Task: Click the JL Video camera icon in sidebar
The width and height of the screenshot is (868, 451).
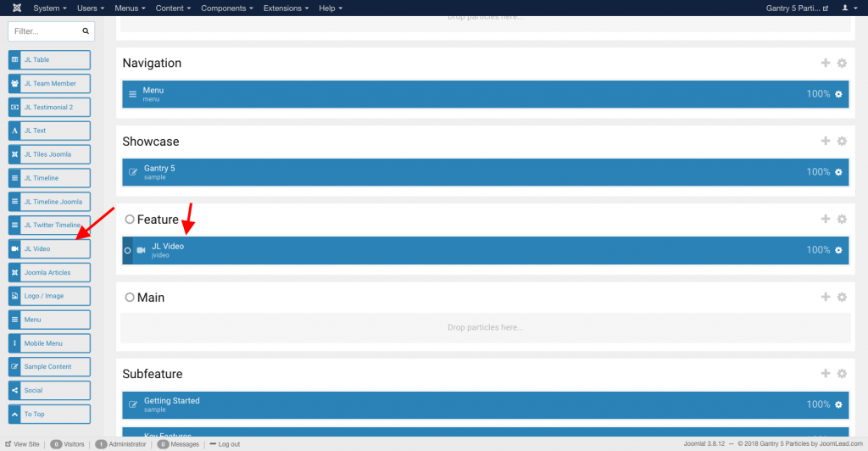Action: (15, 249)
